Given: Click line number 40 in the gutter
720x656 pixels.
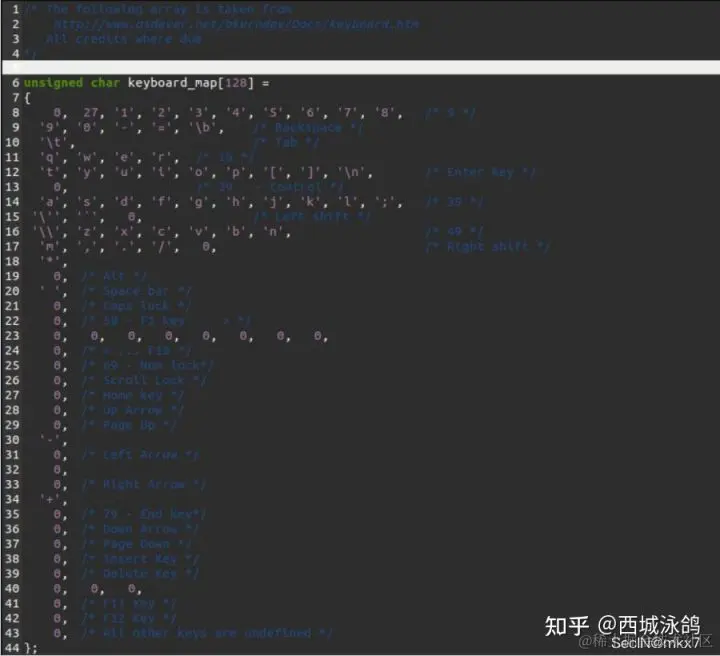Looking at the screenshot, I should click(12, 589).
